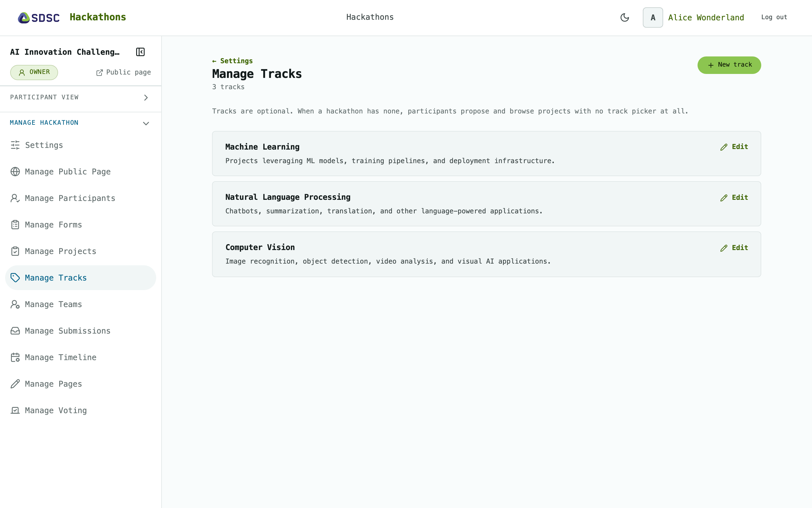This screenshot has width=812, height=508.
Task: Click the inbox icon for Manage Submissions
Action: pos(15,331)
